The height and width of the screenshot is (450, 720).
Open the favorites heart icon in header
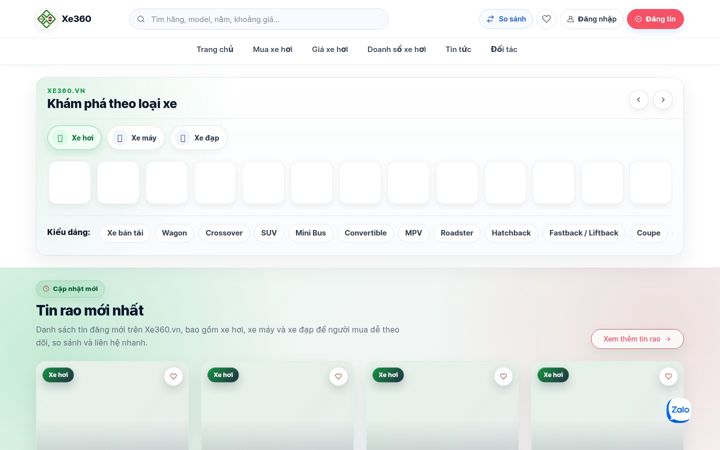point(546,19)
